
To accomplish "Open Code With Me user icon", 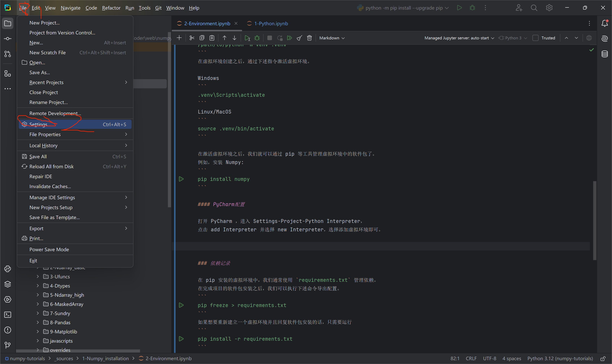I will tap(519, 8).
